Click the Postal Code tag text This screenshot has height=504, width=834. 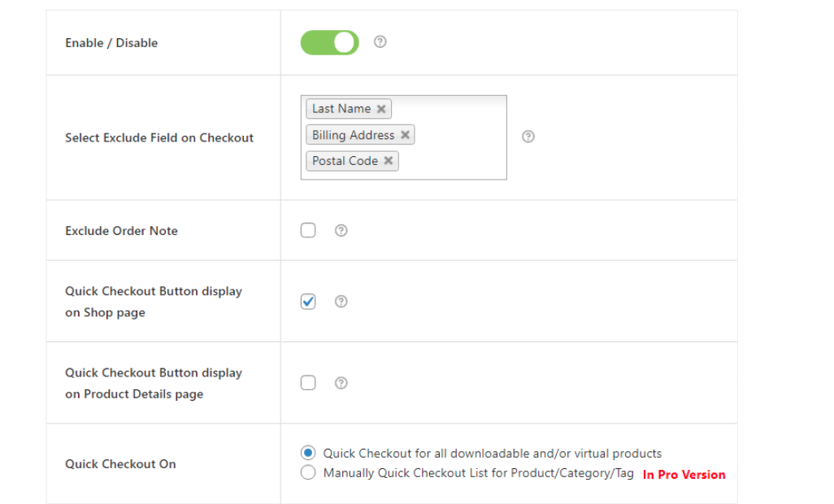tap(345, 161)
